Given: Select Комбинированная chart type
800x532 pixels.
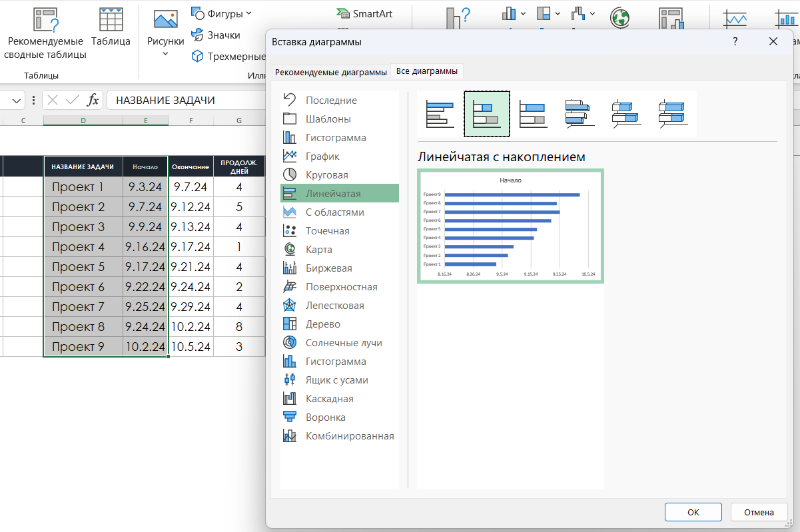Looking at the screenshot, I should 340,436.
